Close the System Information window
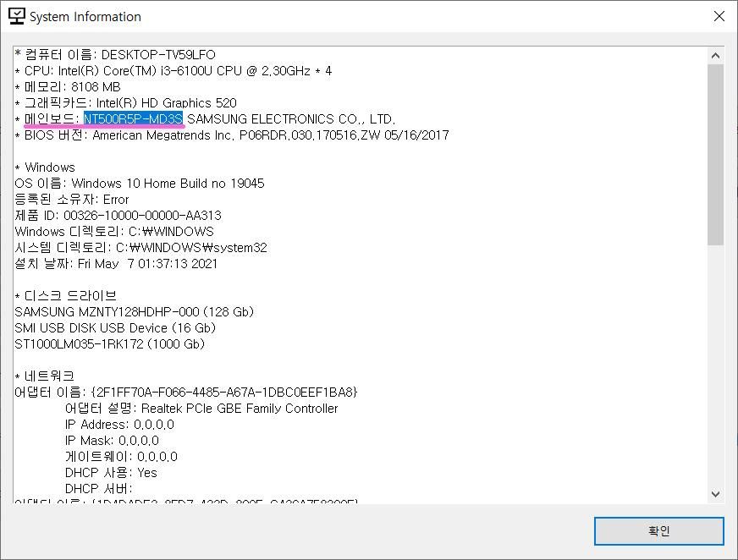The image size is (738, 560). (719, 16)
